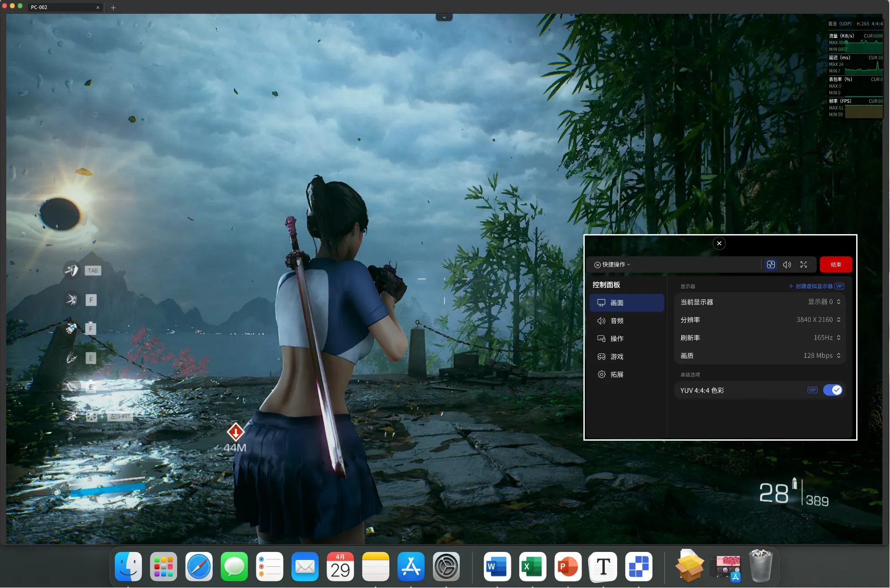Open Launchpad from the dock
Image resolution: width=890 pixels, height=588 pixels.
tap(163, 567)
